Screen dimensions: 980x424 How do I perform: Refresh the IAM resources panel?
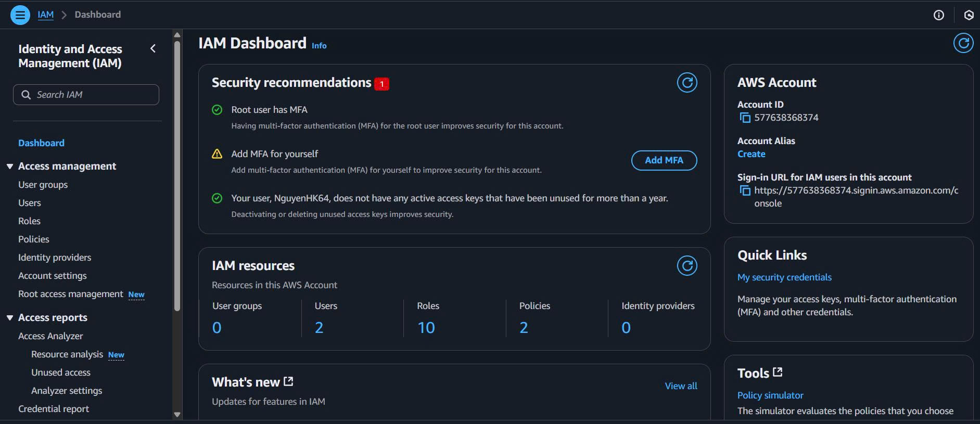tap(686, 266)
